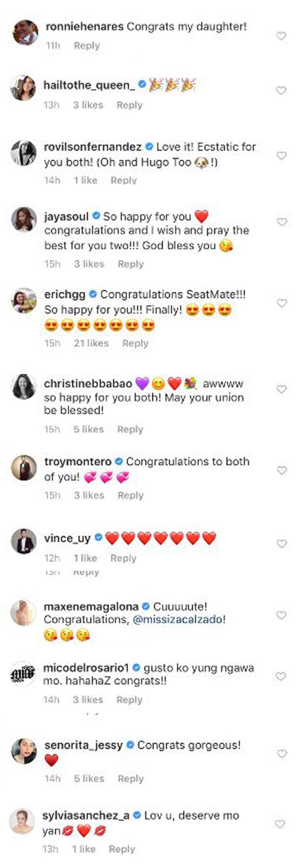Like troymontero's congratulations comment

(282, 470)
